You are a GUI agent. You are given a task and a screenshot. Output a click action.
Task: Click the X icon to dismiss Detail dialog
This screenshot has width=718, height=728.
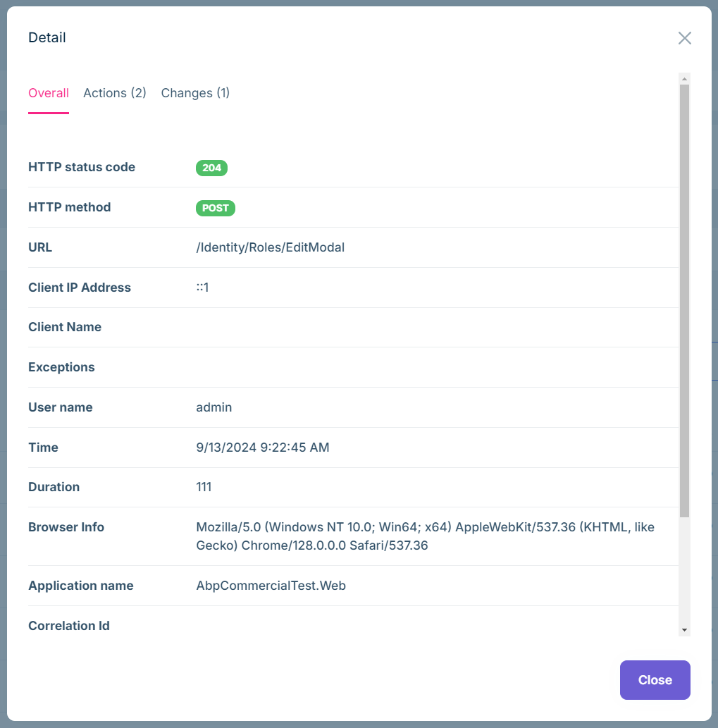tap(684, 38)
